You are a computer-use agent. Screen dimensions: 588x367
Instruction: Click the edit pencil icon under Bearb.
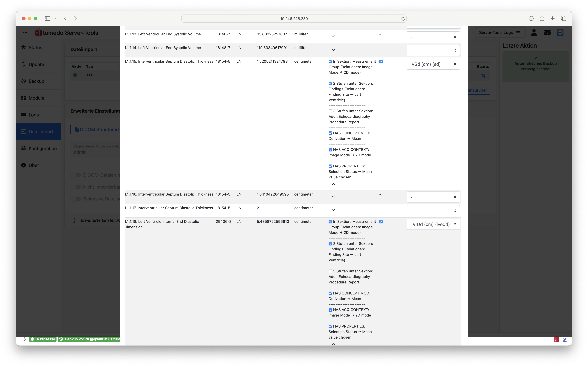[x=483, y=76]
